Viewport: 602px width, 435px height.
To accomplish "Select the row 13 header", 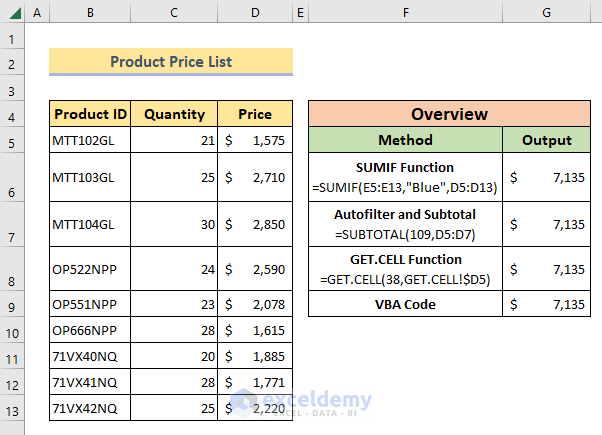I will click(11, 409).
